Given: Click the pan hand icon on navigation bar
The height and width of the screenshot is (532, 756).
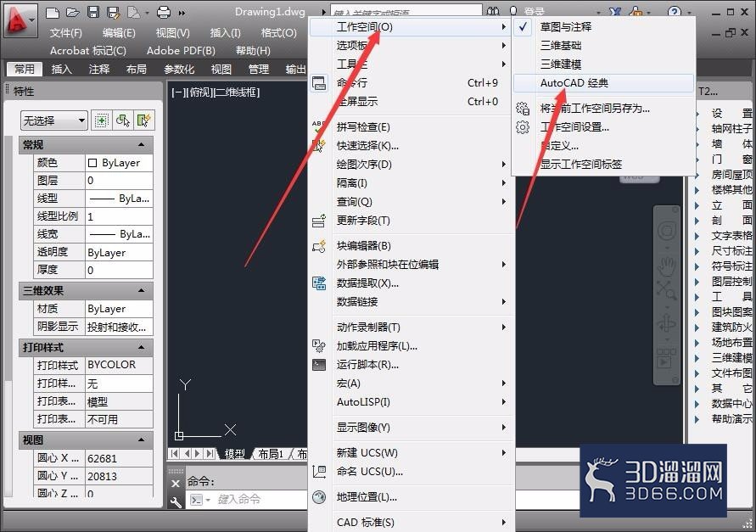Looking at the screenshot, I should (x=667, y=266).
